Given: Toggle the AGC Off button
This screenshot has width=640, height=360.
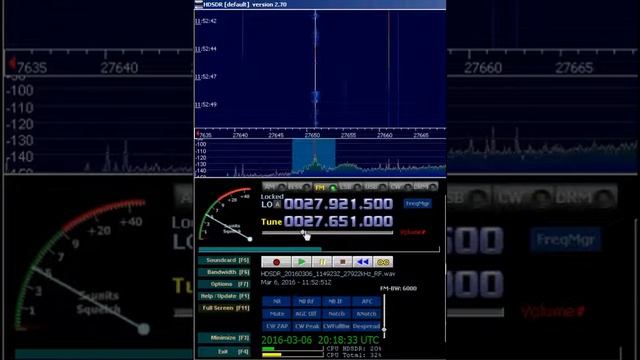Looking at the screenshot, I should [x=307, y=314].
